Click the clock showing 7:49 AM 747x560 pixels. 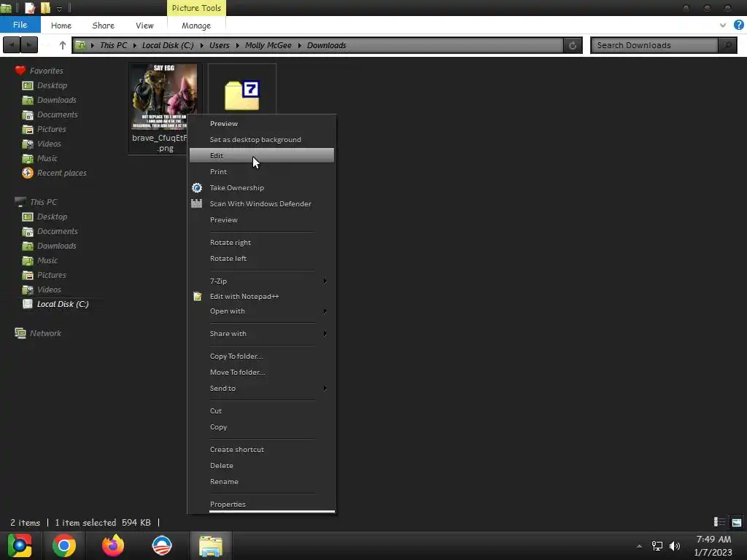pyautogui.click(x=713, y=539)
